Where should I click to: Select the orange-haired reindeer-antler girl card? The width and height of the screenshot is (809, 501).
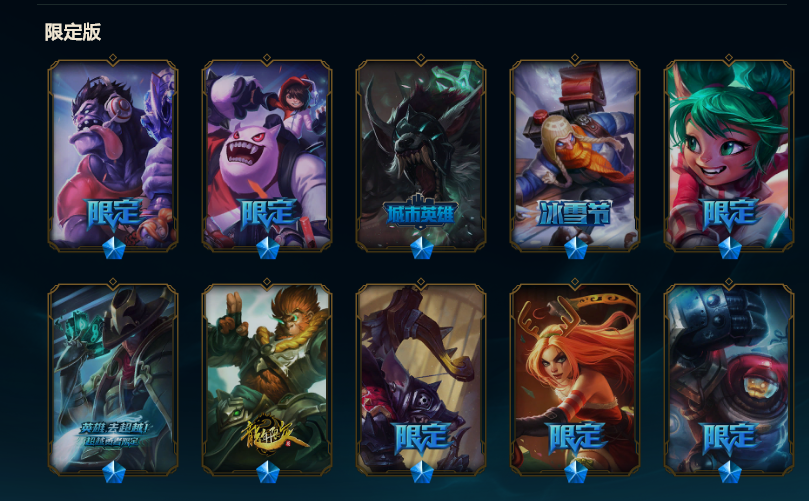575,379
